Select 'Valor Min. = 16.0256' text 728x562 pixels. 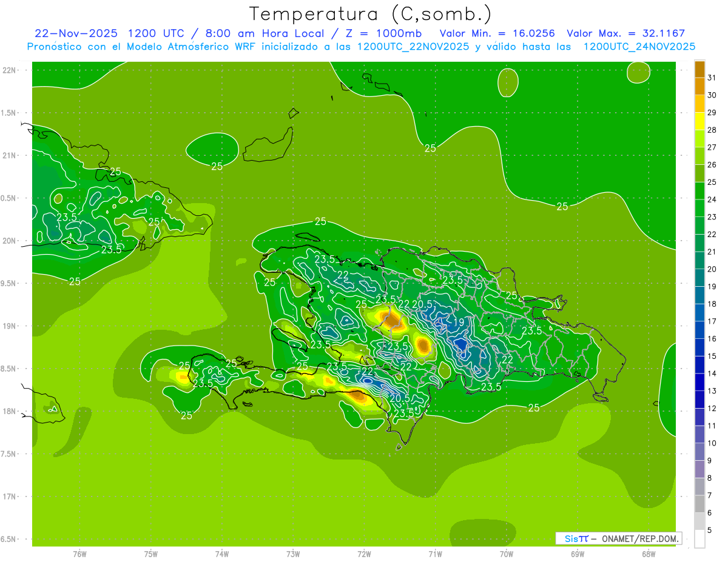pyautogui.click(x=497, y=33)
